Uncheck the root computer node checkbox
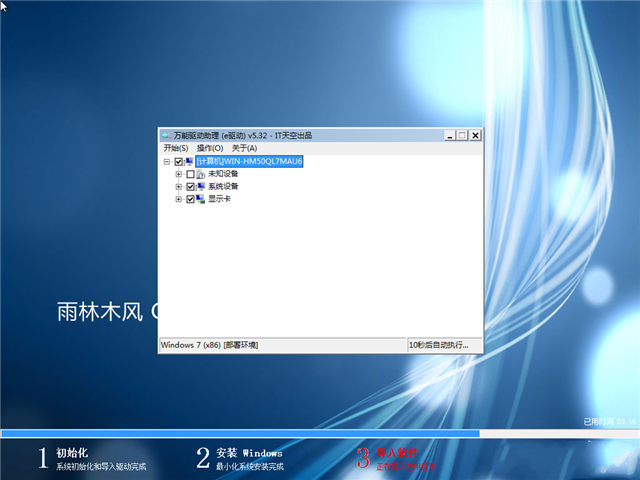640x480 pixels. tap(179, 161)
